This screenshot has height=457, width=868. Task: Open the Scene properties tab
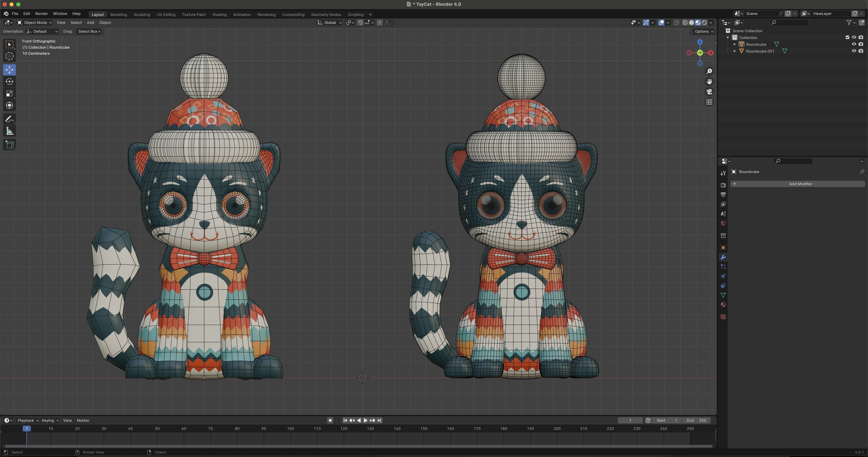click(723, 214)
